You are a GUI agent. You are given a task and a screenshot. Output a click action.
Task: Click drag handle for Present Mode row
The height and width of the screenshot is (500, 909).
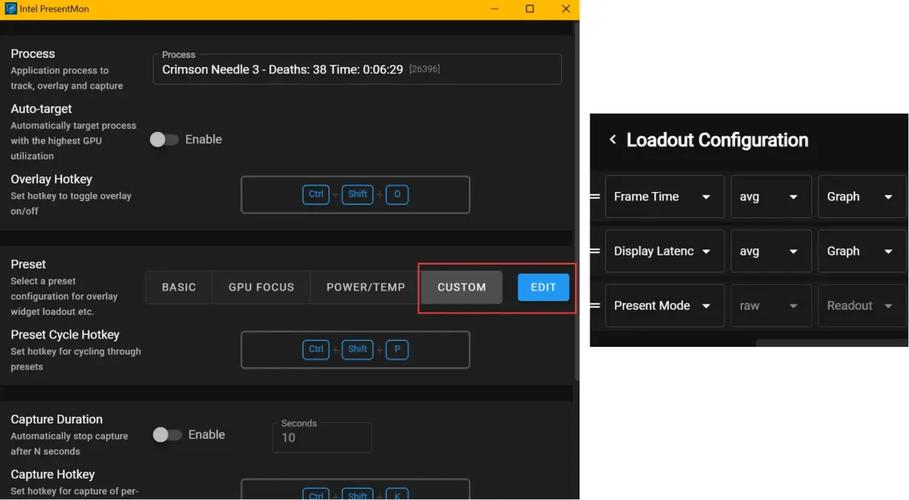pyautogui.click(x=595, y=306)
